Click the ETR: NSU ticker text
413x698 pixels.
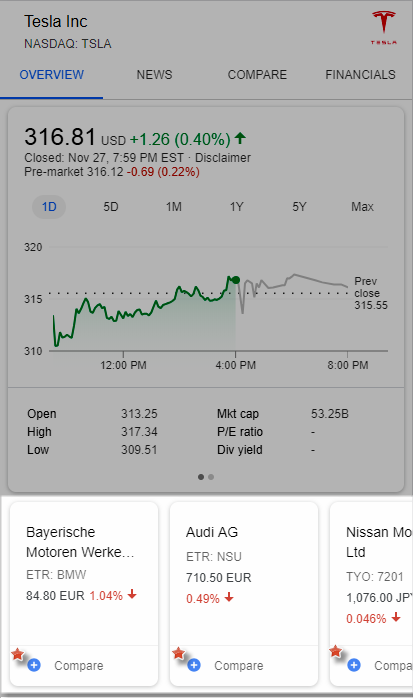[x=214, y=556]
